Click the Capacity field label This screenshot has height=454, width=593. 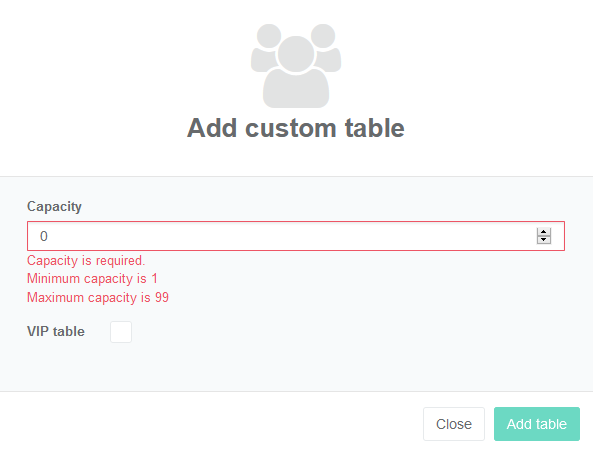tap(54, 207)
